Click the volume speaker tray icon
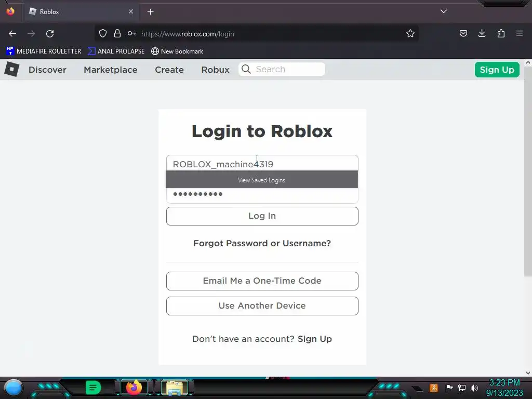Screen dimensions: 532x399 click(474, 388)
